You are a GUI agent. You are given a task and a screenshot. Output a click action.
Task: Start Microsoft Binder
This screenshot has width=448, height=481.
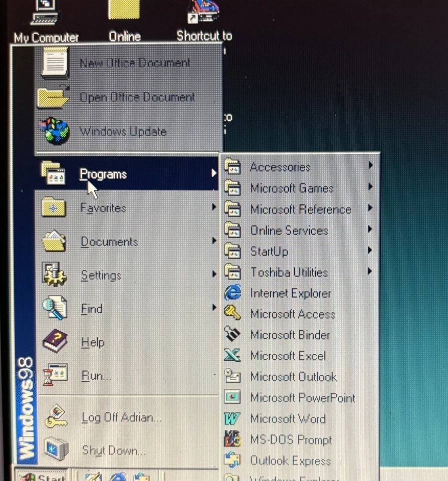coord(290,335)
